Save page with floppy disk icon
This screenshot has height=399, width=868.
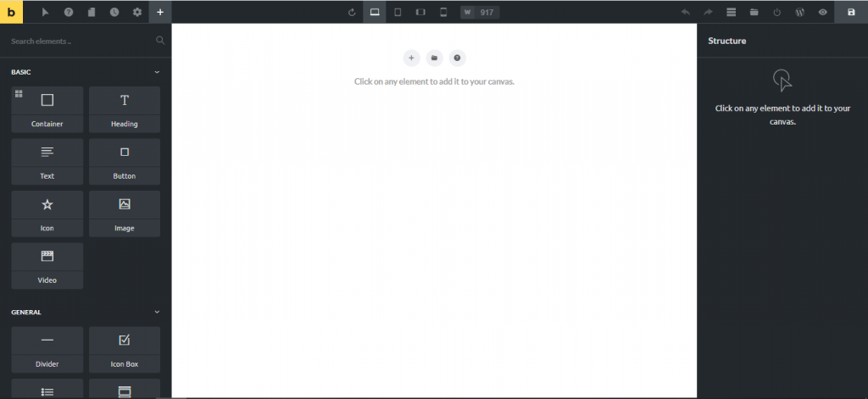tap(851, 12)
